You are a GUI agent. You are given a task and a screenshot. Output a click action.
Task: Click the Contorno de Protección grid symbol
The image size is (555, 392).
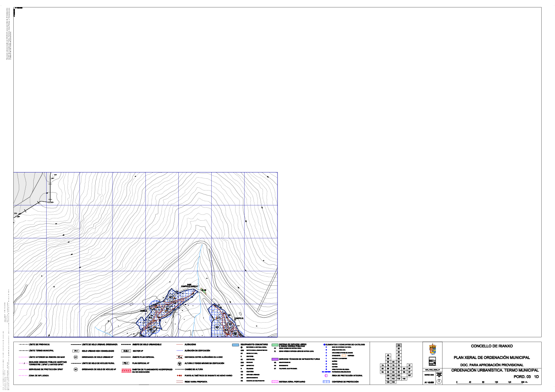[x=326, y=381]
